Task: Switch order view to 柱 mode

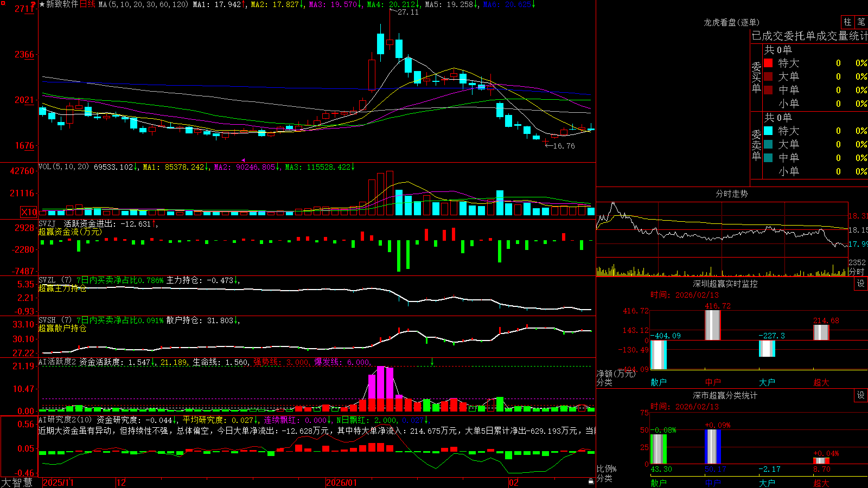Action: (x=847, y=22)
